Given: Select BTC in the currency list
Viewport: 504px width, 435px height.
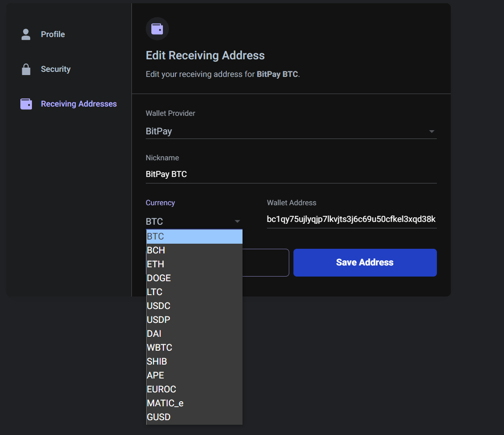Looking at the screenshot, I should coord(194,236).
